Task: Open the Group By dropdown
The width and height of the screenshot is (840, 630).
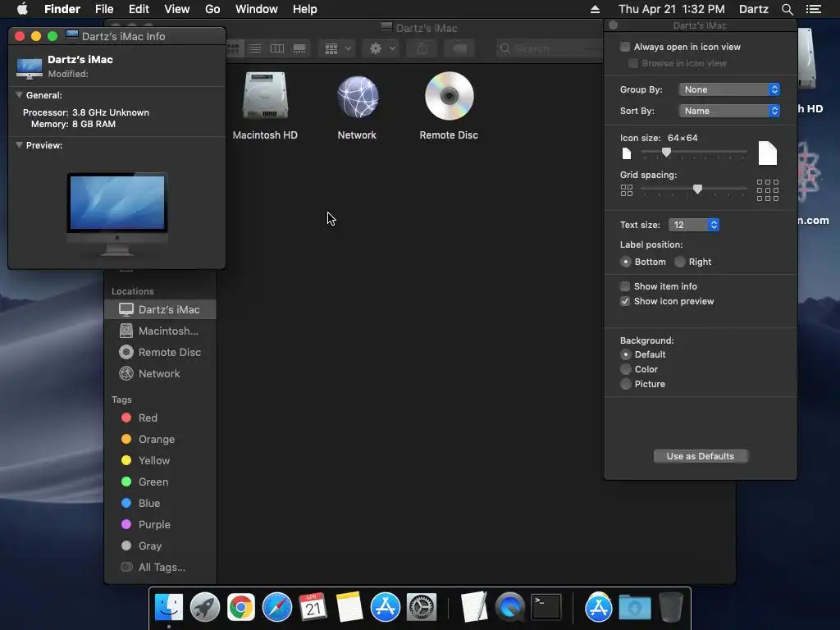Action: point(729,89)
